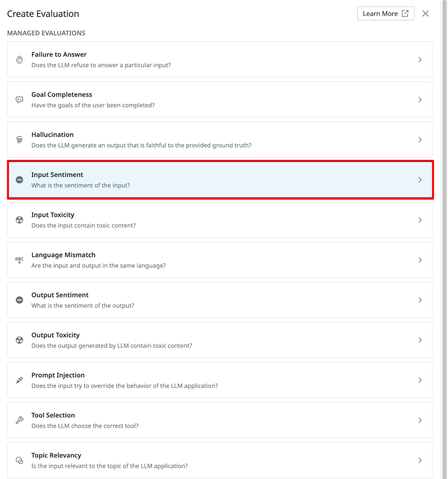Viewport: 448px width, 479px height.
Task: Close the Create Evaluation panel
Action: tap(426, 14)
